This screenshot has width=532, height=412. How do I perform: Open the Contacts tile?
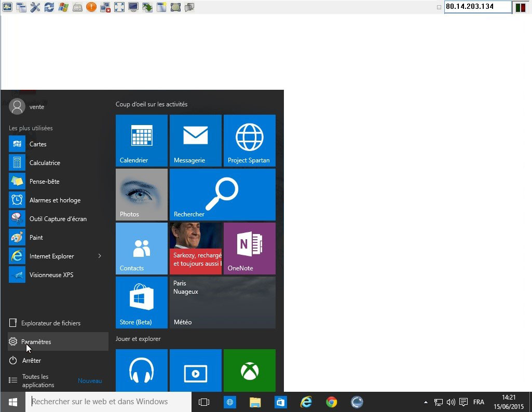pyautogui.click(x=141, y=248)
